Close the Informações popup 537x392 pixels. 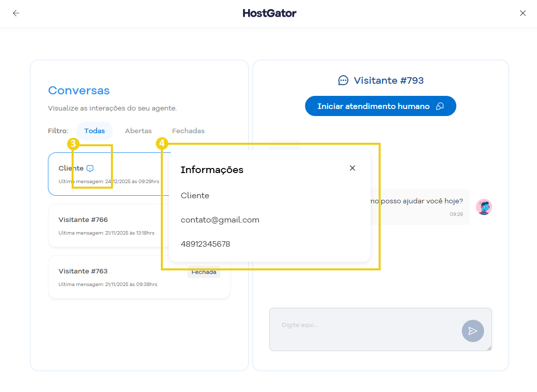(x=352, y=168)
